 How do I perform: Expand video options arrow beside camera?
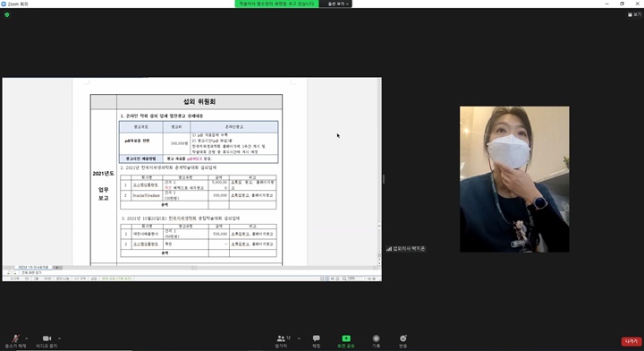60,338
